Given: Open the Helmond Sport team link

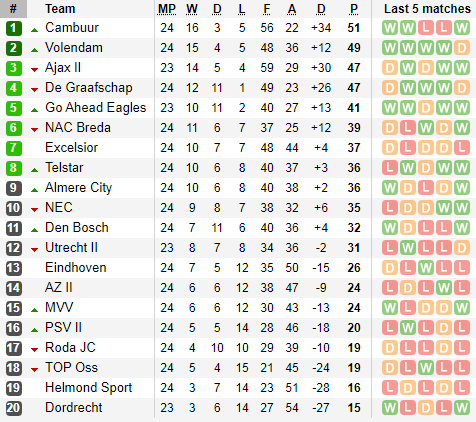Looking at the screenshot, I should (89, 388).
